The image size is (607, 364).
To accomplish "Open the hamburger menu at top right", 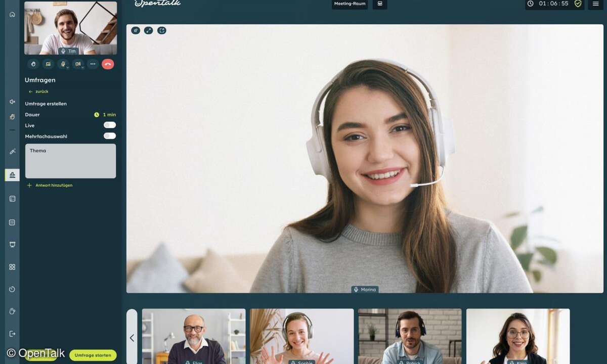I will (x=595, y=4).
